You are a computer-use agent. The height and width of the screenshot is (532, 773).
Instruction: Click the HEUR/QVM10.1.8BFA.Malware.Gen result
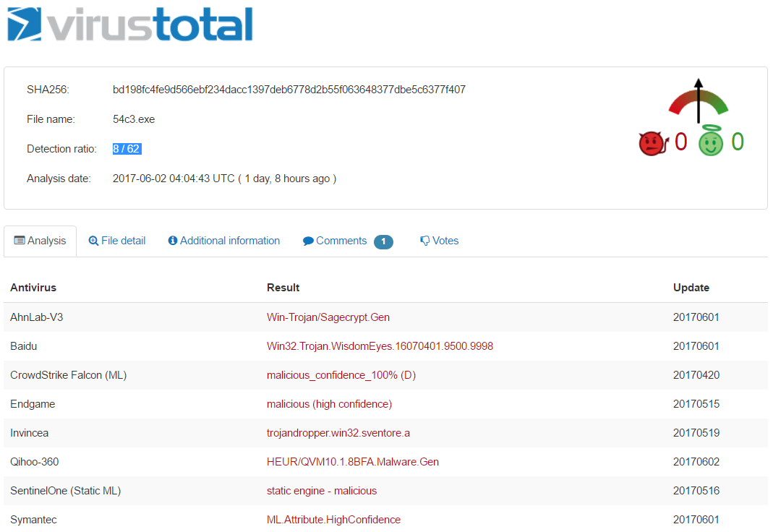[353, 462]
